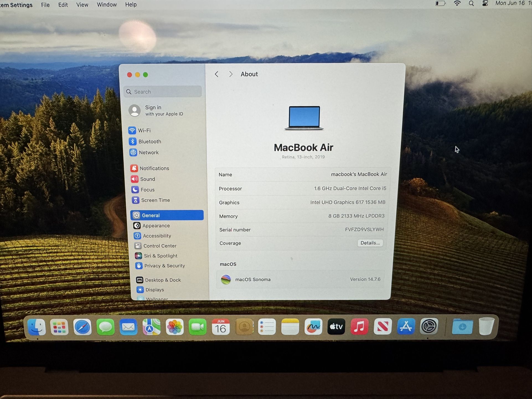Open Photos from the Dock
Viewport: 532px width, 399px height.
pos(174,327)
